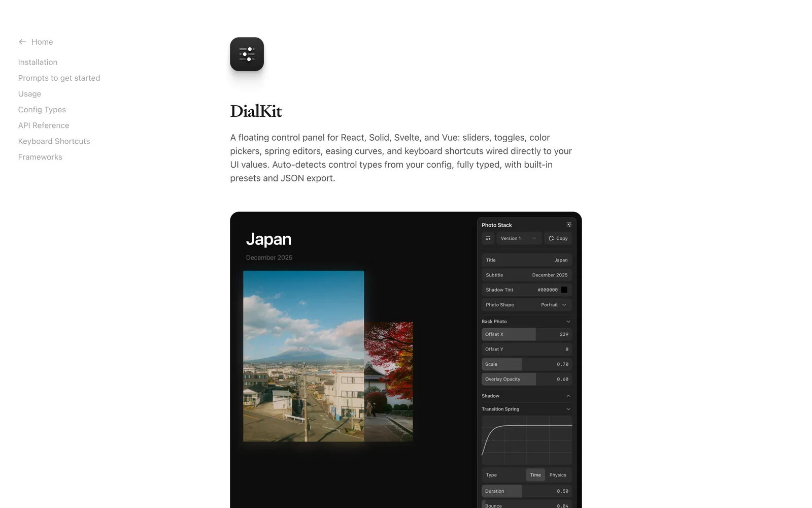The height and width of the screenshot is (508, 812).
Task: Click the Duration slider
Action: [527, 491]
